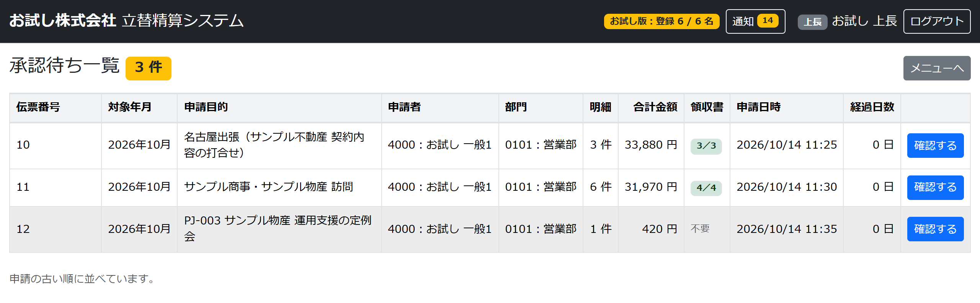Click the お試し版：登録 6 / 6 名 badge
Viewport: 980px width, 303px height.
tap(661, 21)
